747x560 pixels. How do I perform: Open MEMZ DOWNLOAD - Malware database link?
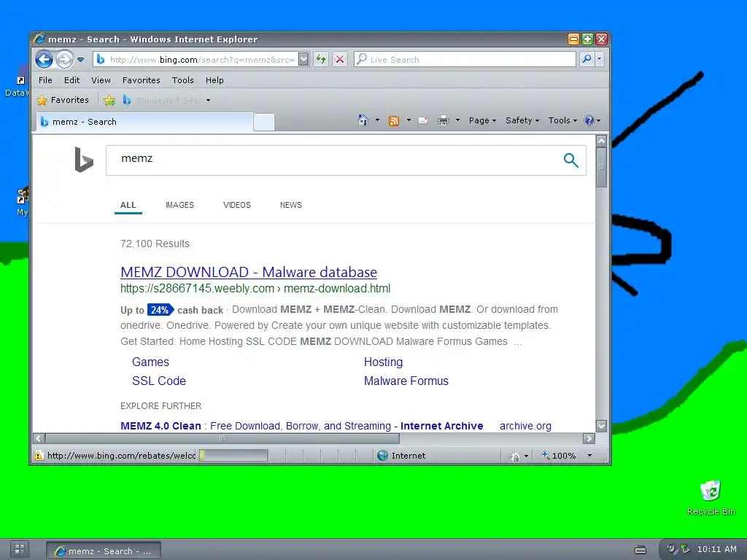tap(249, 273)
